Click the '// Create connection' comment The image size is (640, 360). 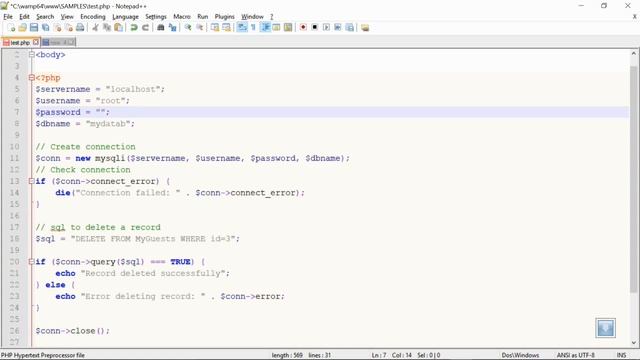pos(85,147)
